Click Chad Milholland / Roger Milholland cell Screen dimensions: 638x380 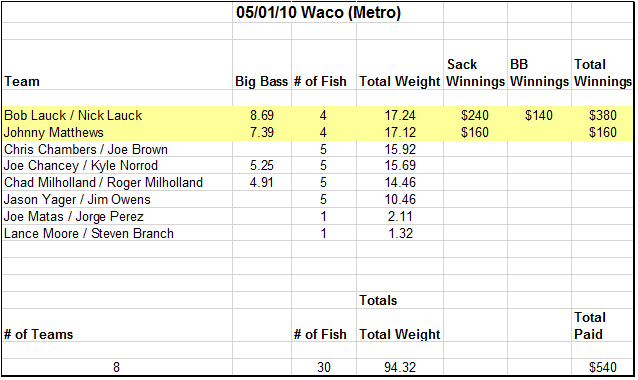117,183
